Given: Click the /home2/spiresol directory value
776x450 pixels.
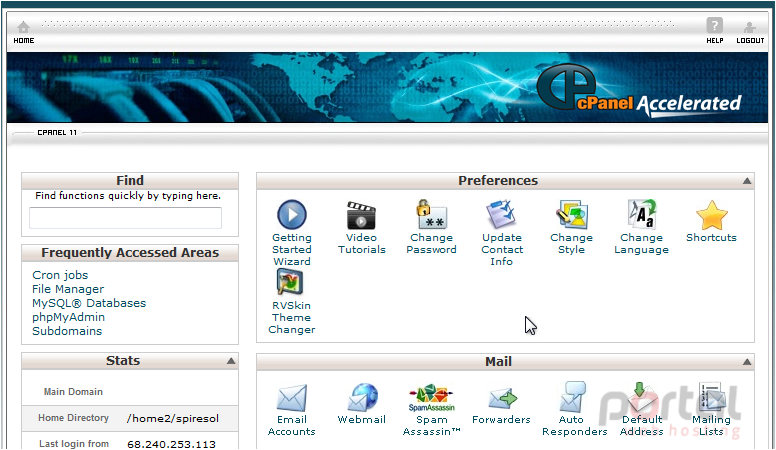Looking at the screenshot, I should point(173,419).
